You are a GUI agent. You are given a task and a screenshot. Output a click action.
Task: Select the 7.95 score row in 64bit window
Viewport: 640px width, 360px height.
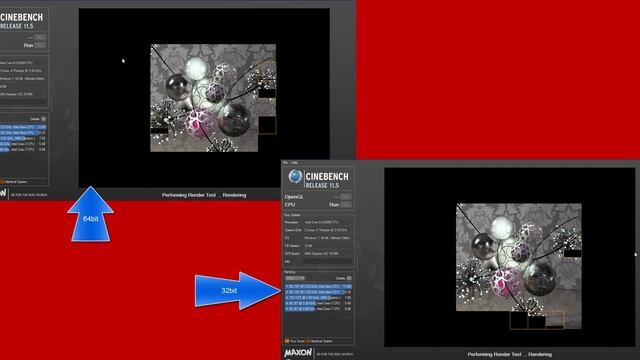(x=23, y=138)
